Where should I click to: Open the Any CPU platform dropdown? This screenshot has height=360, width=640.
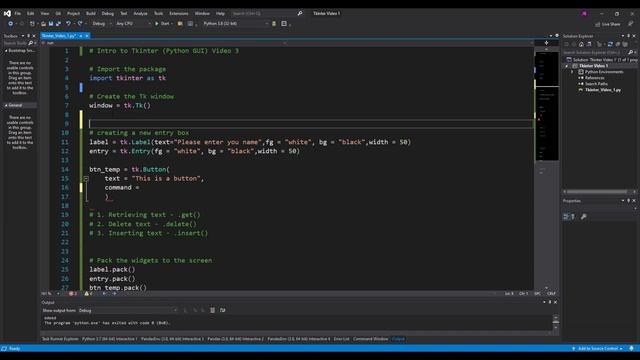point(133,24)
